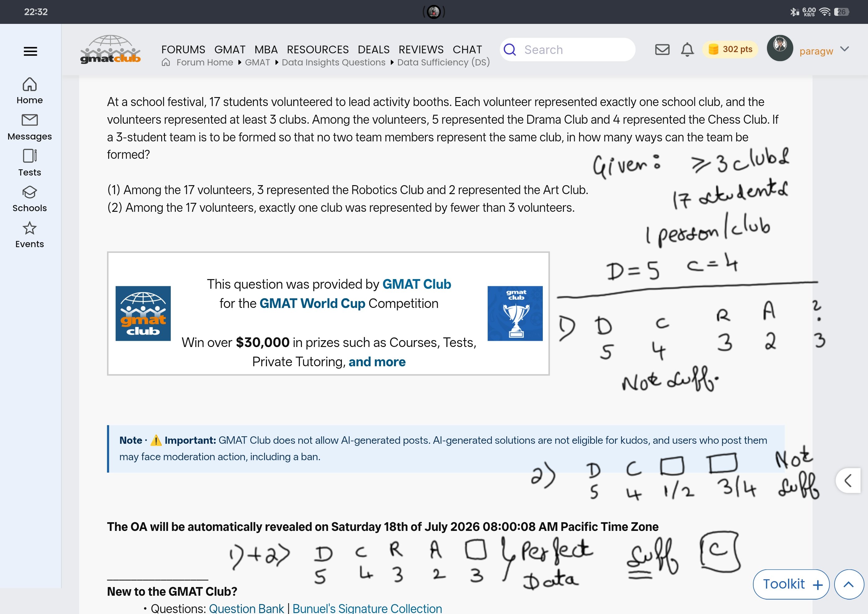Viewport: 868px width, 614px height.
Task: Click the GMAT Club logo
Action: 110,50
